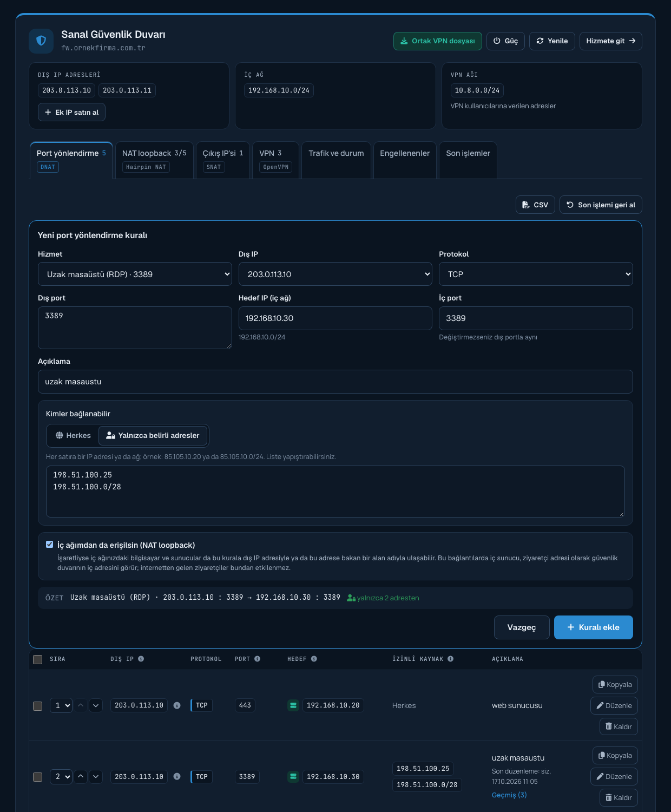The height and width of the screenshot is (812, 671).
Task: Switch to the Port yönlendirme tab
Action: 71,160
